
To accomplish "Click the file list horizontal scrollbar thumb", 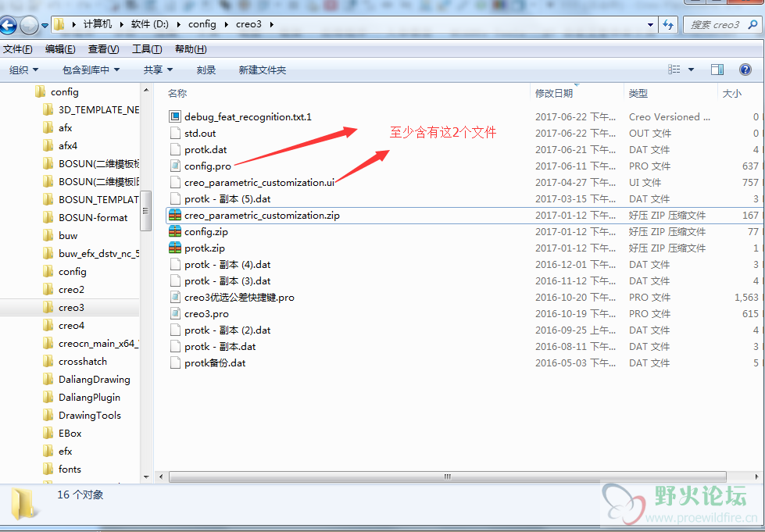I will 448,477.
